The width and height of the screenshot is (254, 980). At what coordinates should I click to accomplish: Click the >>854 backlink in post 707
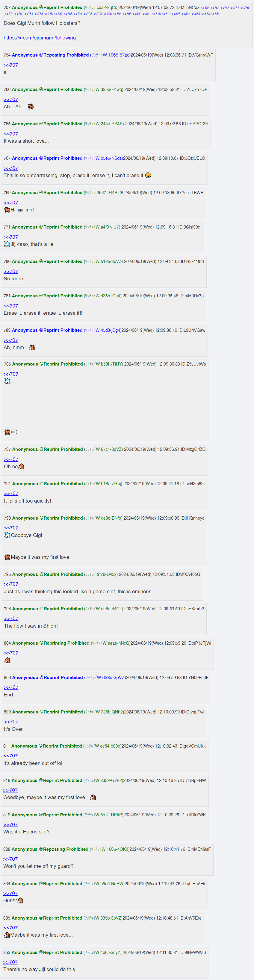[215, 14]
